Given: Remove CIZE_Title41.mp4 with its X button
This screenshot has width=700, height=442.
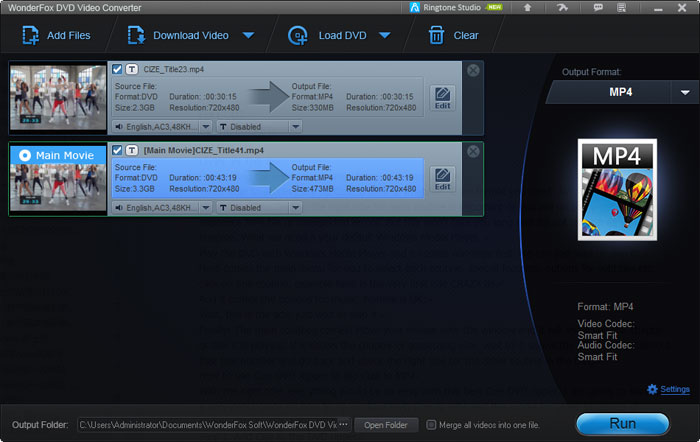Looking at the screenshot, I should coord(473,151).
